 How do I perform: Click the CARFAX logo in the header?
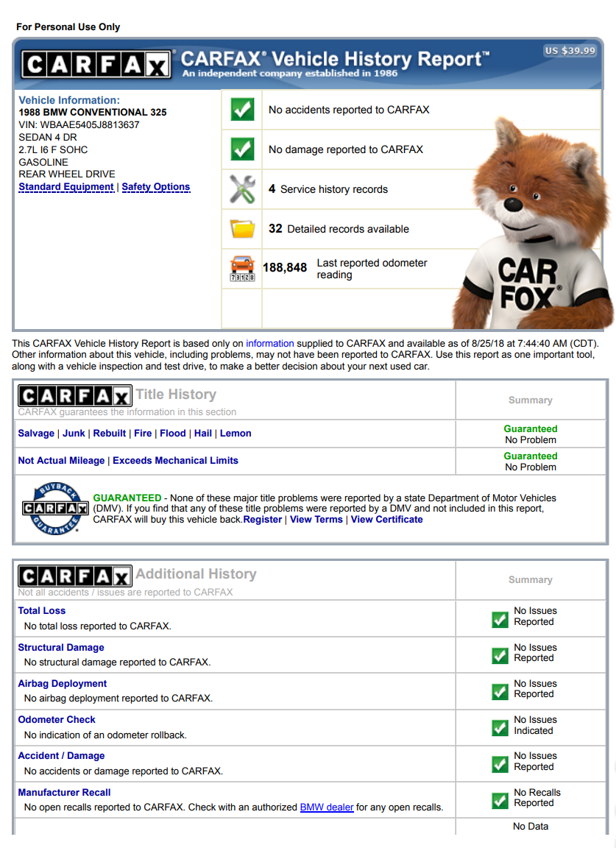point(96,65)
